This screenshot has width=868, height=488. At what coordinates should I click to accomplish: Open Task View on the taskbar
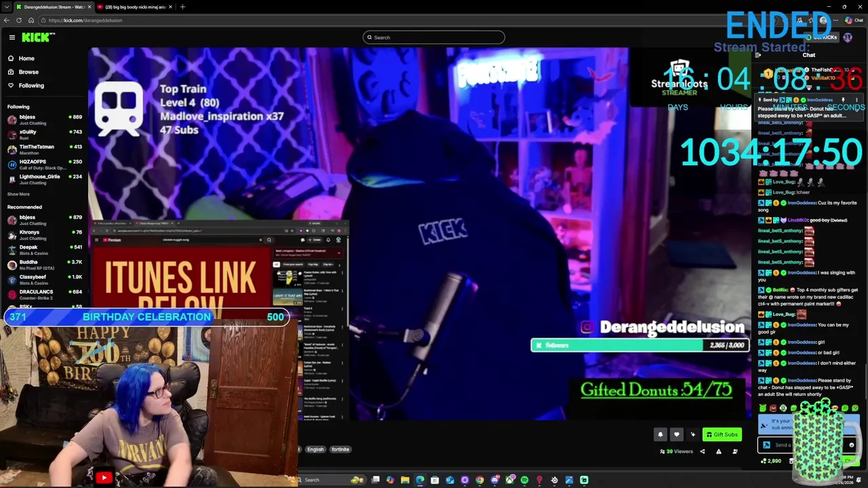coord(375,480)
